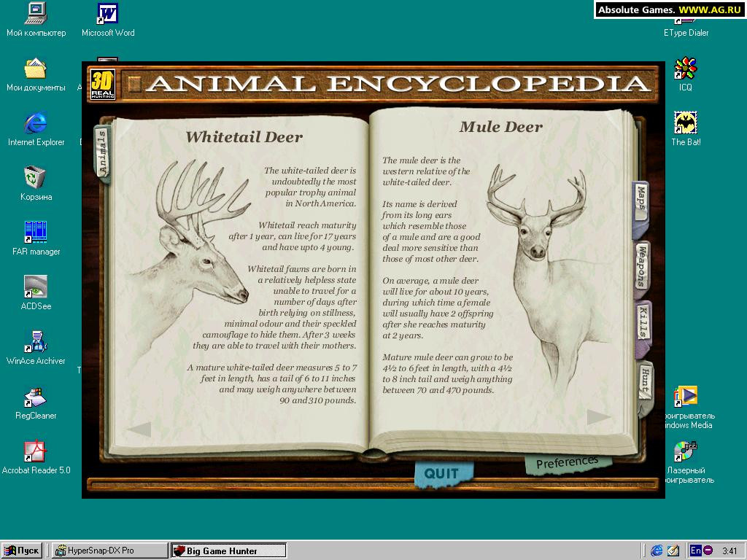The image size is (747, 560).
Task: Launch Microsoft Word desktop shortcut
Action: (x=108, y=20)
